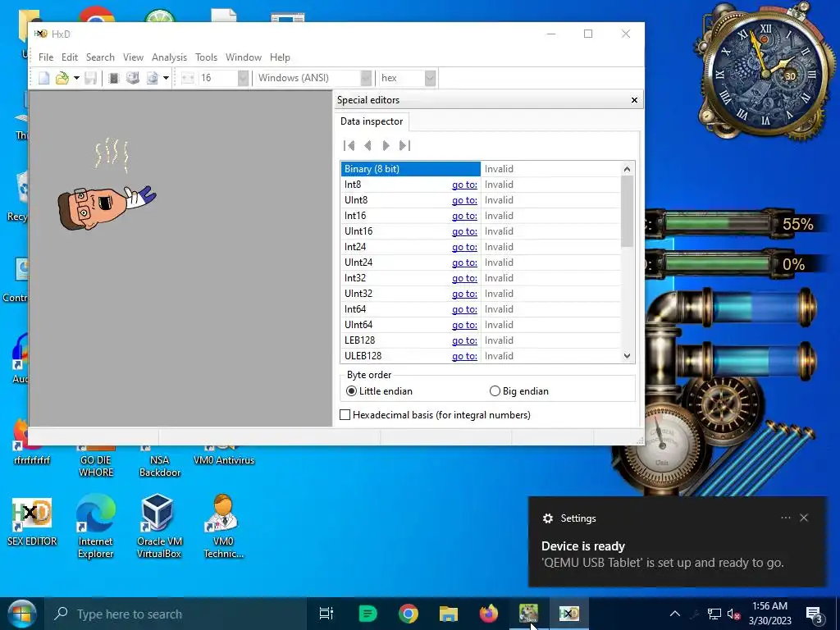Click go to link for ULEB128

click(464, 356)
